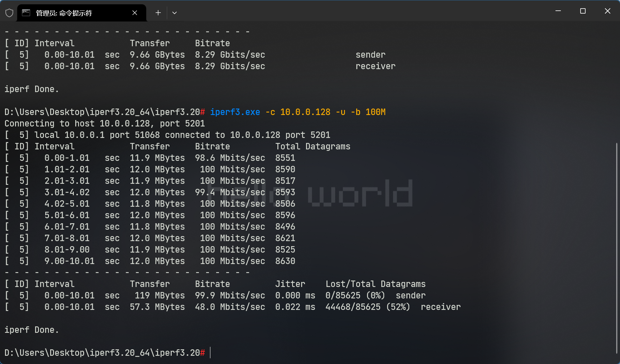
Task: Select the 管理员: 命令提示符 tab
Action: click(72, 13)
